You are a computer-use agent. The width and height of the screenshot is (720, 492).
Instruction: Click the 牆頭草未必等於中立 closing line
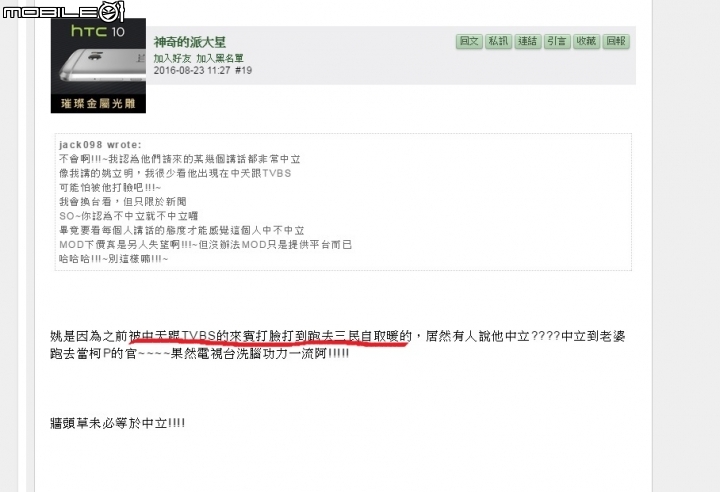(x=118, y=423)
